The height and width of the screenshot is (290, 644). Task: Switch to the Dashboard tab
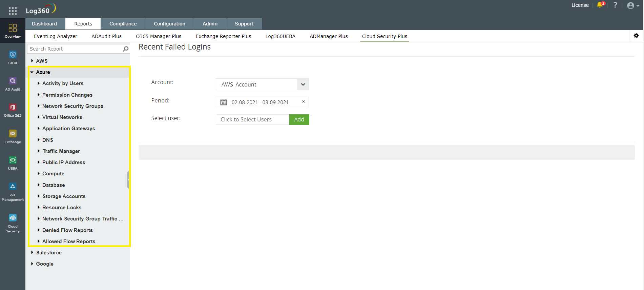tap(44, 24)
